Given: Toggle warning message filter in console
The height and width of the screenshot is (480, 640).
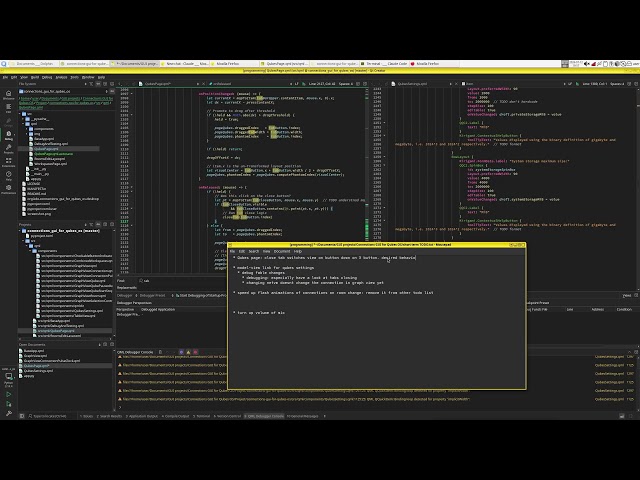Looking at the screenshot, I should [x=188, y=352].
